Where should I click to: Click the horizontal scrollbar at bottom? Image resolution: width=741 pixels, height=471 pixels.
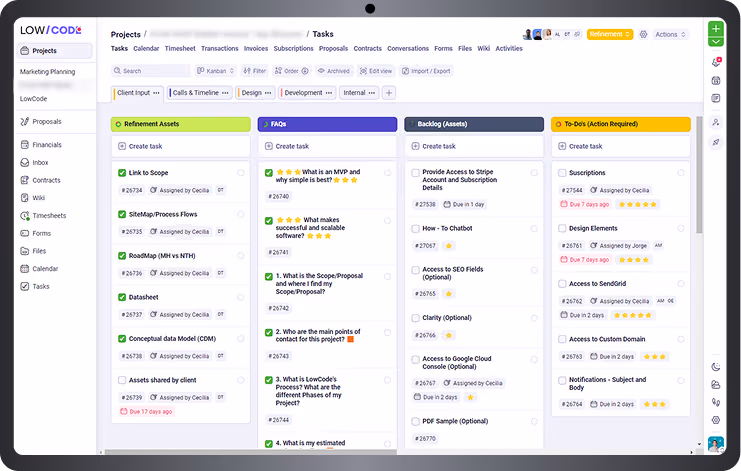[250, 452]
